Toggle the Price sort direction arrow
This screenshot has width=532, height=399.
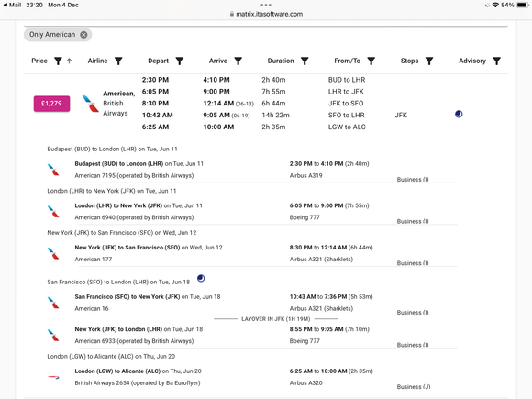(x=69, y=61)
